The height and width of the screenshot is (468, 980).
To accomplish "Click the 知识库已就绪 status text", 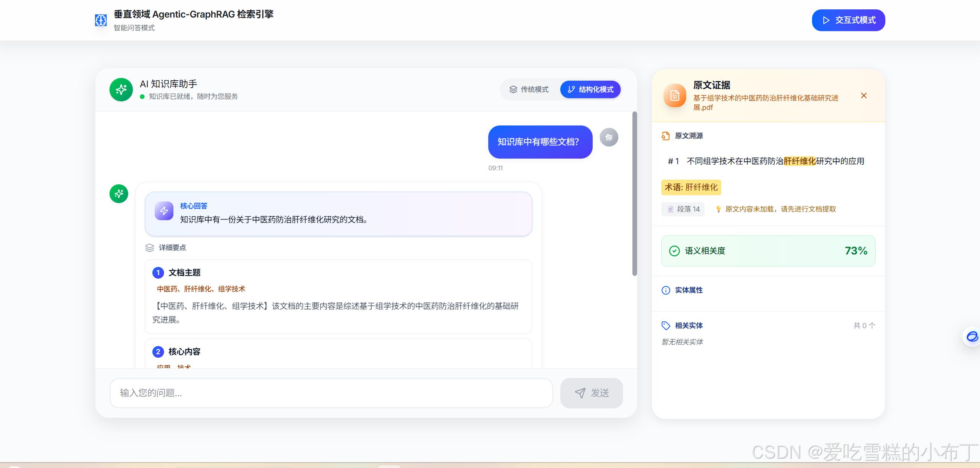I will click(193, 97).
